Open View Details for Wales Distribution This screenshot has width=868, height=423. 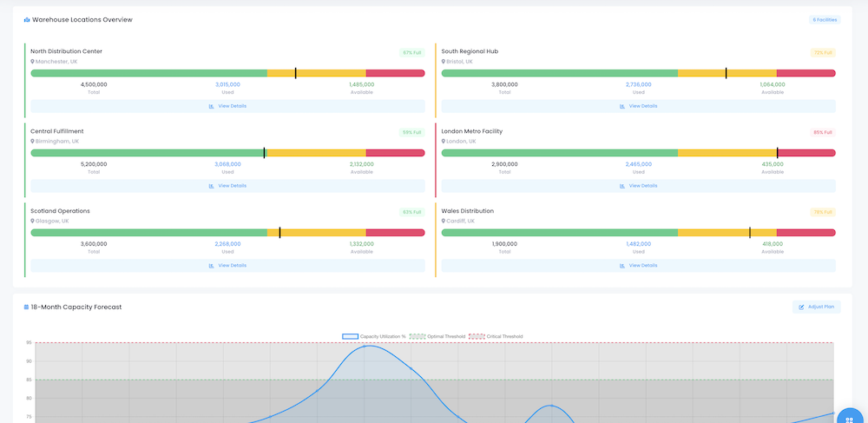pyautogui.click(x=639, y=266)
